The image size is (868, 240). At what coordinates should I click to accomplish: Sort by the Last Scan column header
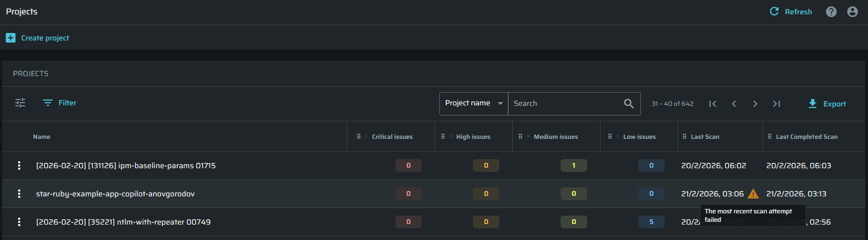705,137
